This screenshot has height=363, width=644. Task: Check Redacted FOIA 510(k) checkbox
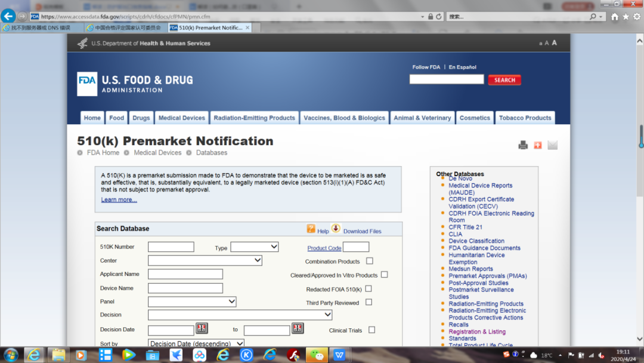369,288
